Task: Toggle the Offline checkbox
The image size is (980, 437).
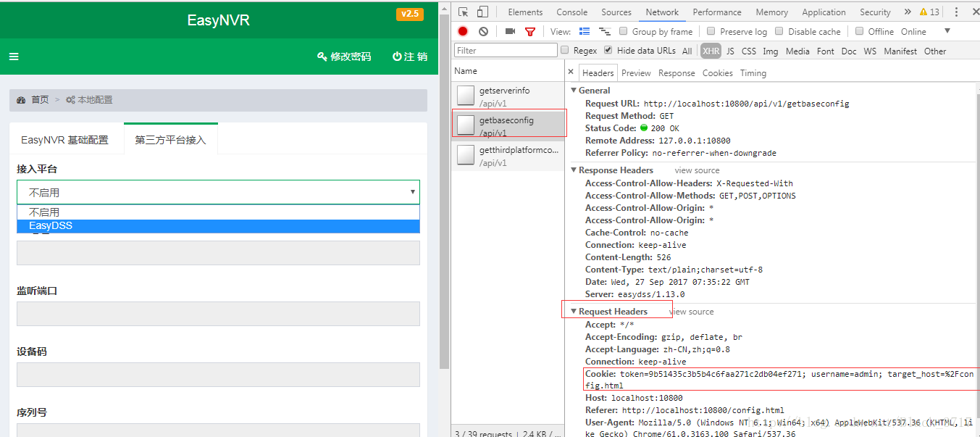Action: pyautogui.click(x=859, y=31)
